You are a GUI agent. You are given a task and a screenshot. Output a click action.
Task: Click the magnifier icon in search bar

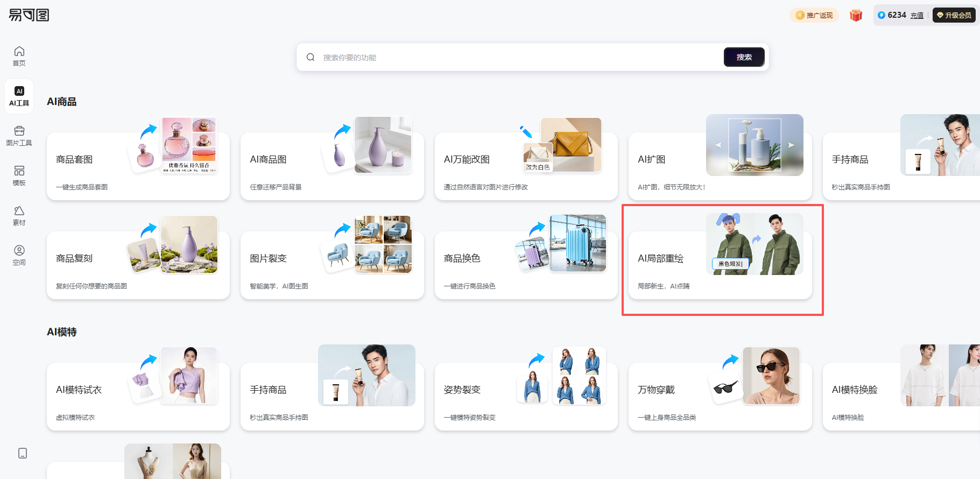(311, 57)
